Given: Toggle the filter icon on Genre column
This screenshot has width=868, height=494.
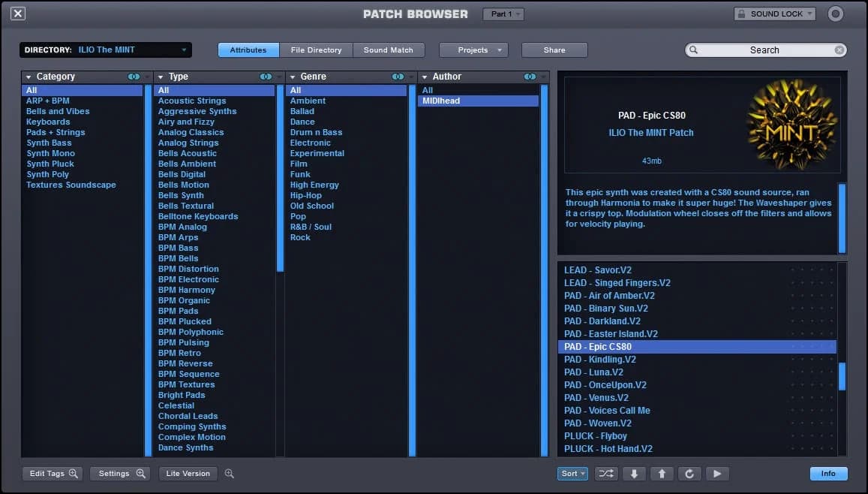Looking at the screenshot, I should (398, 76).
